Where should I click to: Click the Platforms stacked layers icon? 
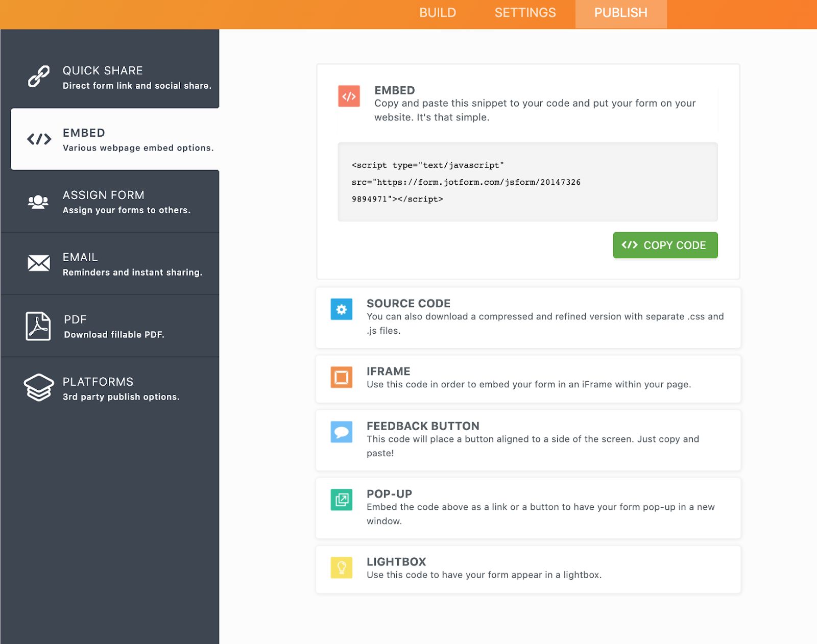pyautogui.click(x=39, y=388)
